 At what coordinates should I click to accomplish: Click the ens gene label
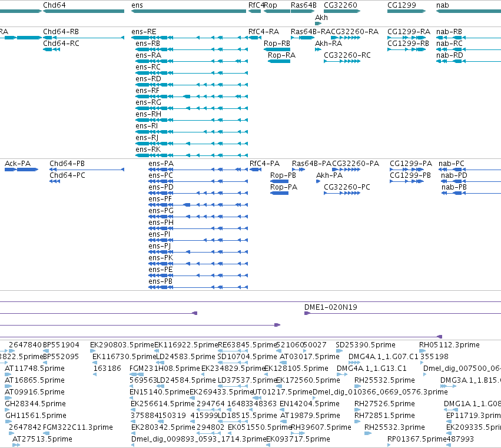click(137, 5)
